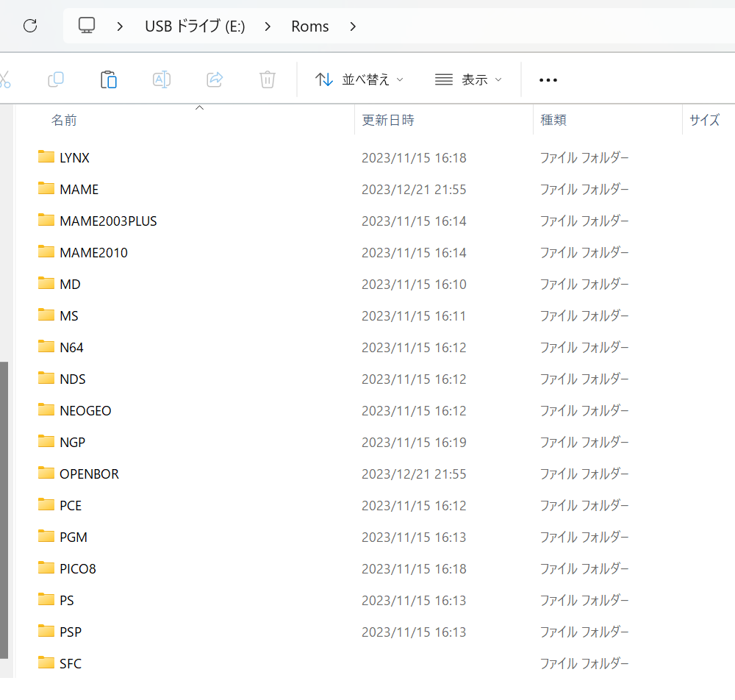Select the MAME2010 folder icon
Image resolution: width=735 pixels, height=700 pixels.
46,251
